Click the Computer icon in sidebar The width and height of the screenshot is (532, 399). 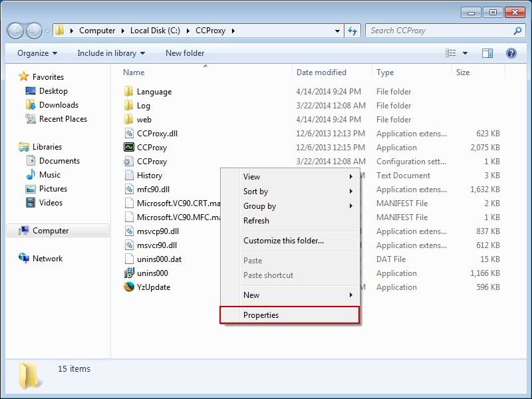[24, 230]
